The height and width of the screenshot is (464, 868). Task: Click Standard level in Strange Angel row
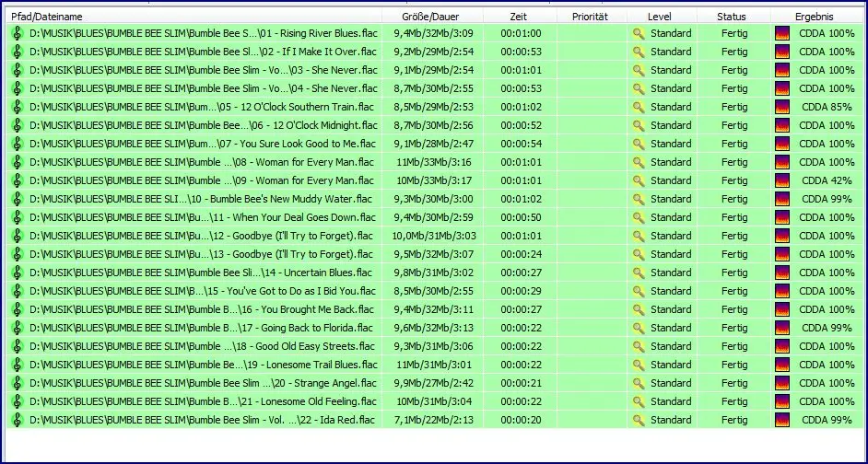pyautogui.click(x=671, y=383)
